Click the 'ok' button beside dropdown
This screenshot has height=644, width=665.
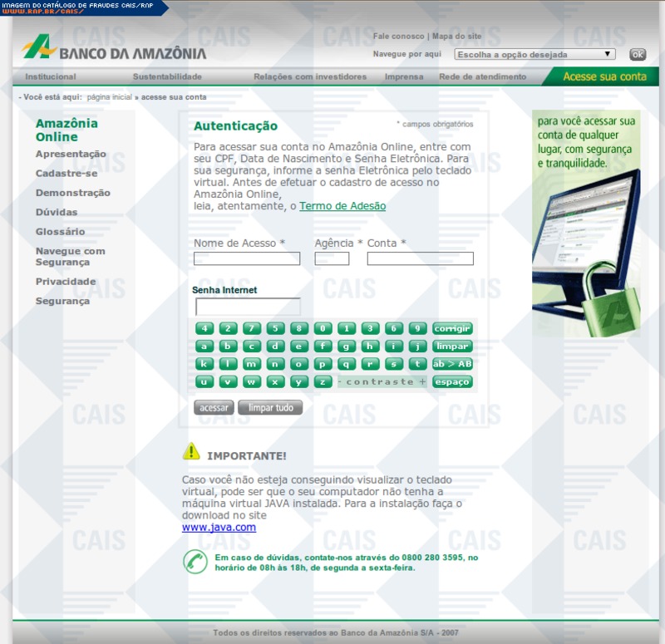coord(638,54)
